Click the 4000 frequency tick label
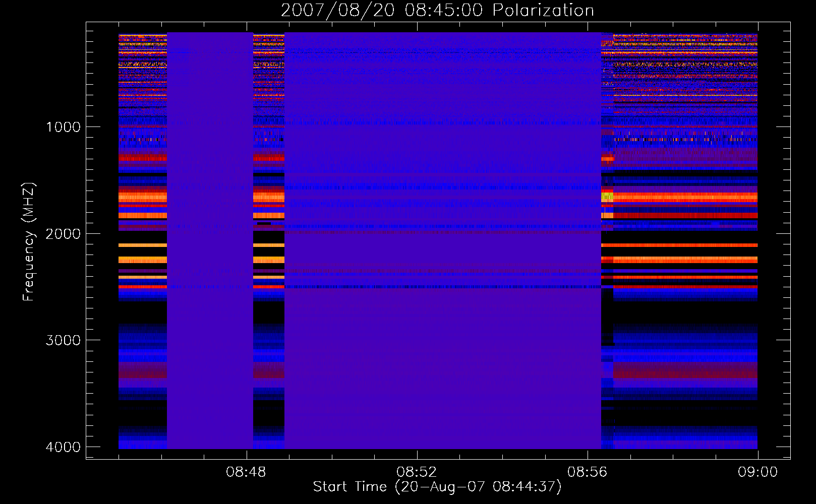Image resolution: width=816 pixels, height=504 pixels. tap(63, 447)
